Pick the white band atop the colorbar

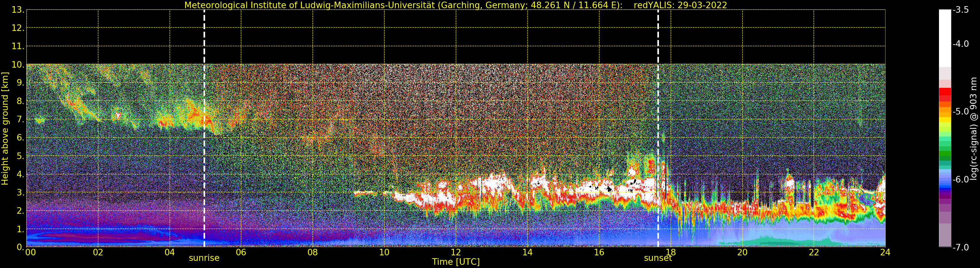coord(945,38)
